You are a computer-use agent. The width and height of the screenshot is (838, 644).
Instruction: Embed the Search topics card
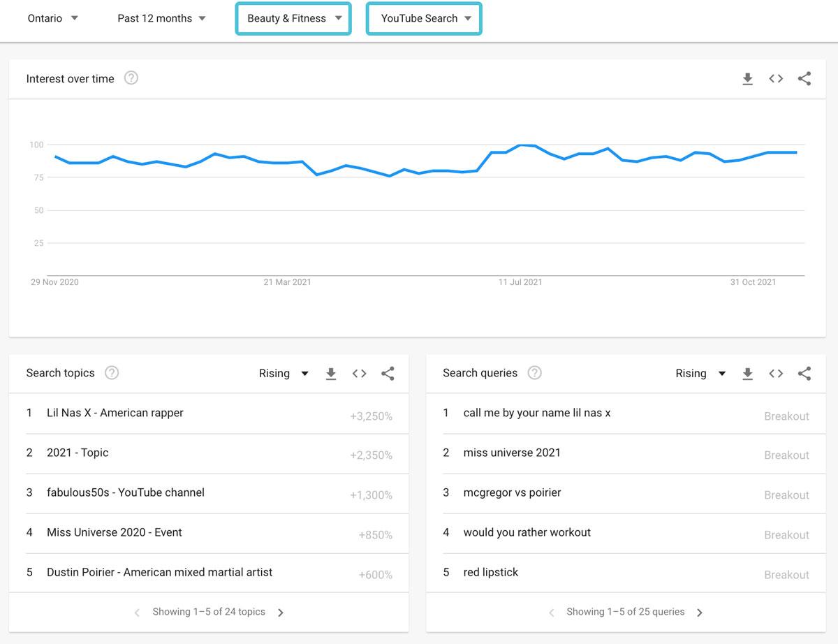point(360,374)
